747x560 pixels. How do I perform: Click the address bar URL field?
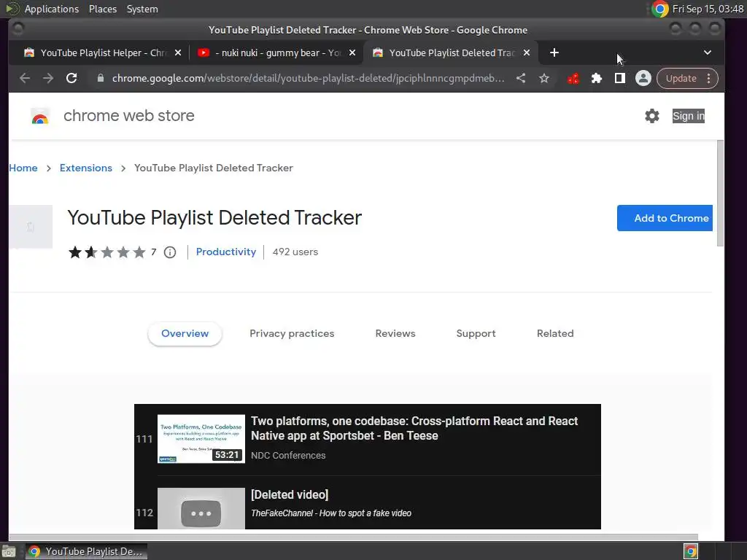tap(308, 78)
